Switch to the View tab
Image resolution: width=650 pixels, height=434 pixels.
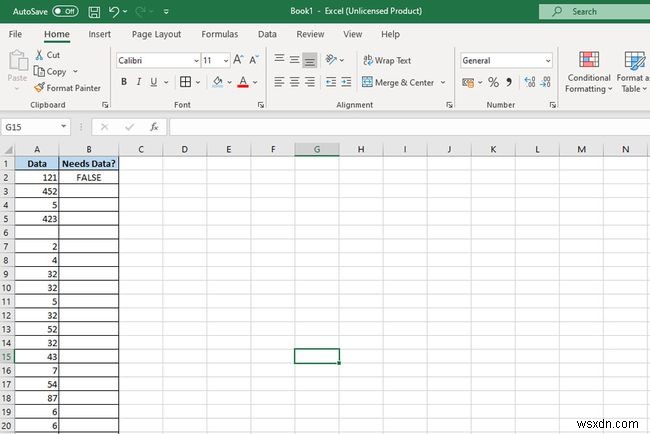pyautogui.click(x=352, y=34)
